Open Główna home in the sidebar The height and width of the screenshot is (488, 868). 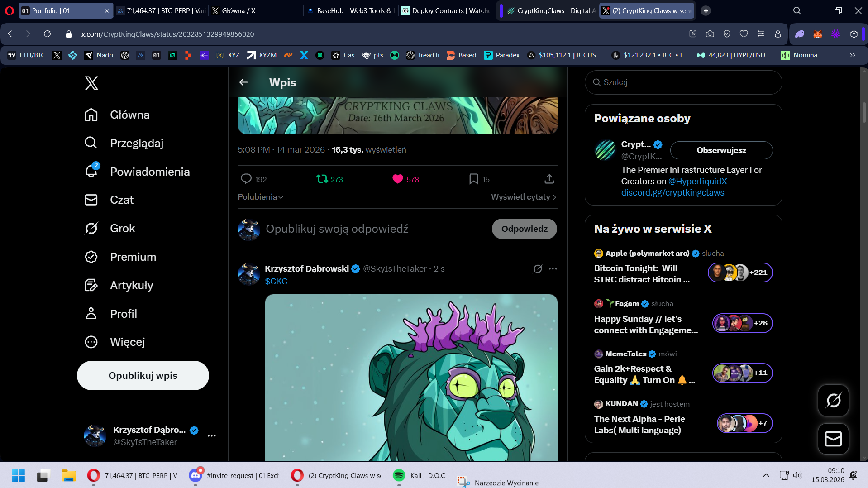point(117,115)
